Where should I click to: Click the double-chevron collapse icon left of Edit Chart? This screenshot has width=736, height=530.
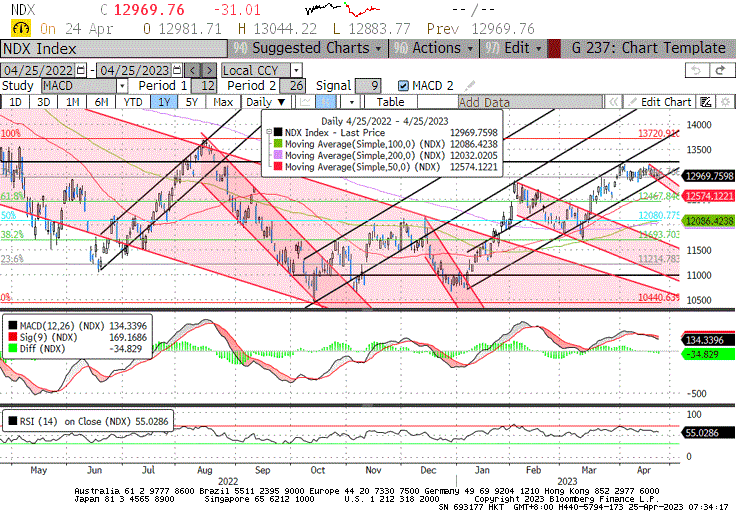pos(613,102)
